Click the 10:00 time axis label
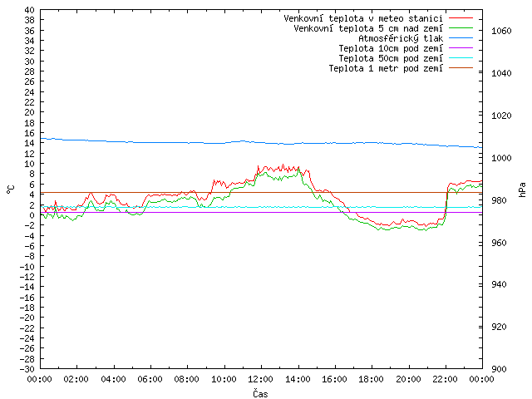 coord(224,379)
